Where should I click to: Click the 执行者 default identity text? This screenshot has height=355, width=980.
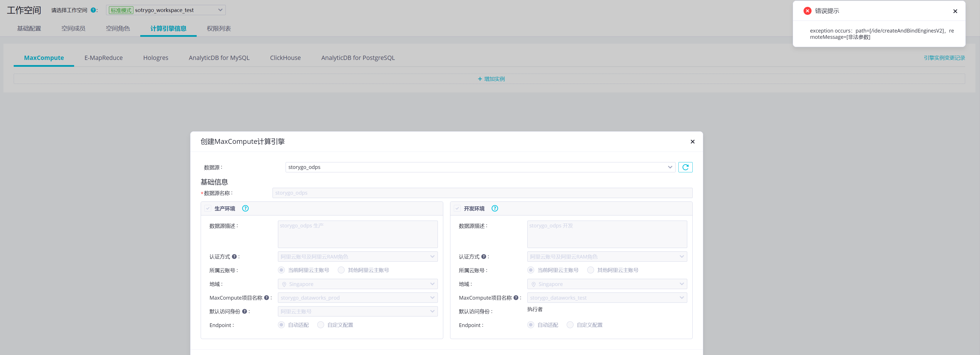(x=535, y=309)
